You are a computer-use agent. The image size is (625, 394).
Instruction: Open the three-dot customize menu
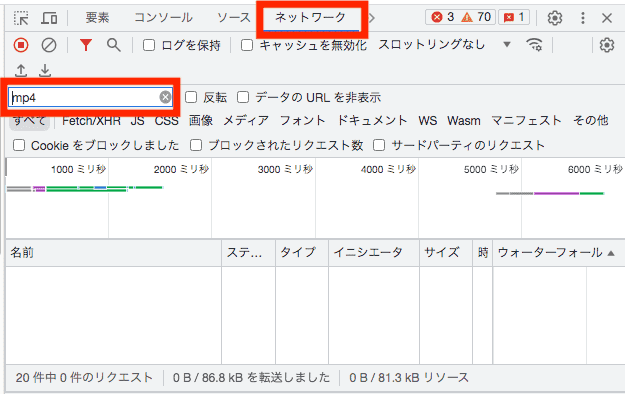click(x=583, y=18)
